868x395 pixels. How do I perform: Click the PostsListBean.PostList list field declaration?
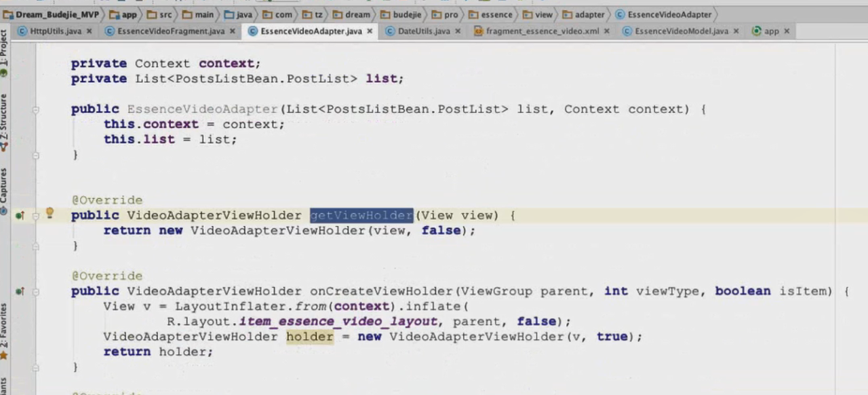point(237,79)
